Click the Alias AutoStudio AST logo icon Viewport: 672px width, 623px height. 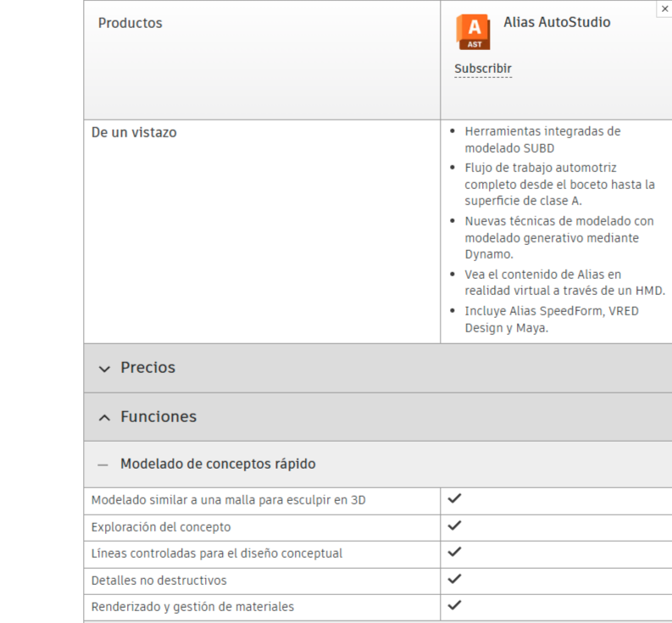click(474, 31)
